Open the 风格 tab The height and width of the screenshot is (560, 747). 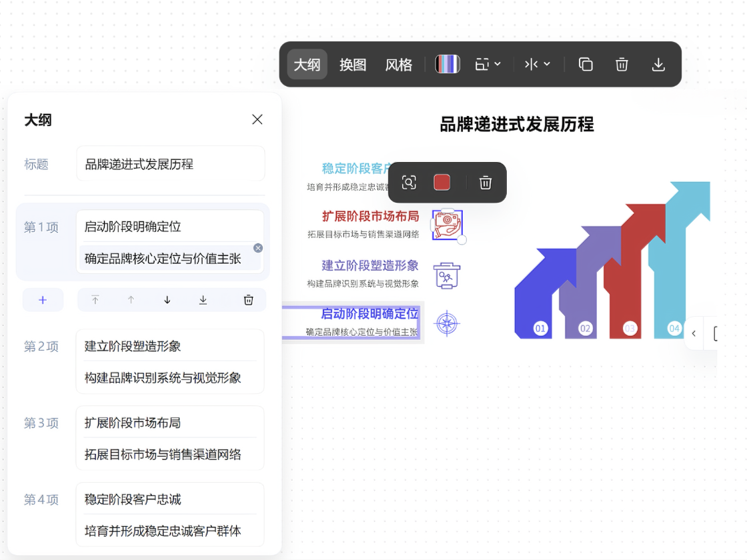pyautogui.click(x=398, y=64)
